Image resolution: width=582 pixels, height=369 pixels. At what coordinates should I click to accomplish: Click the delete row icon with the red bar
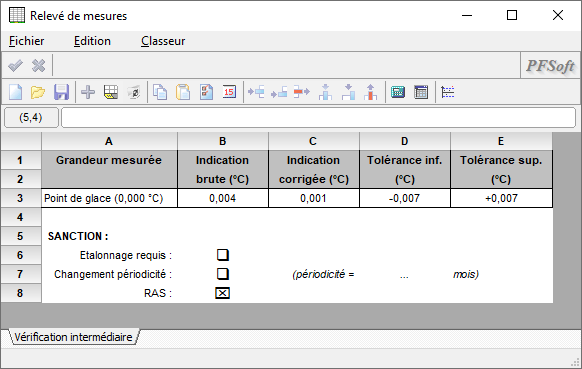(302, 92)
